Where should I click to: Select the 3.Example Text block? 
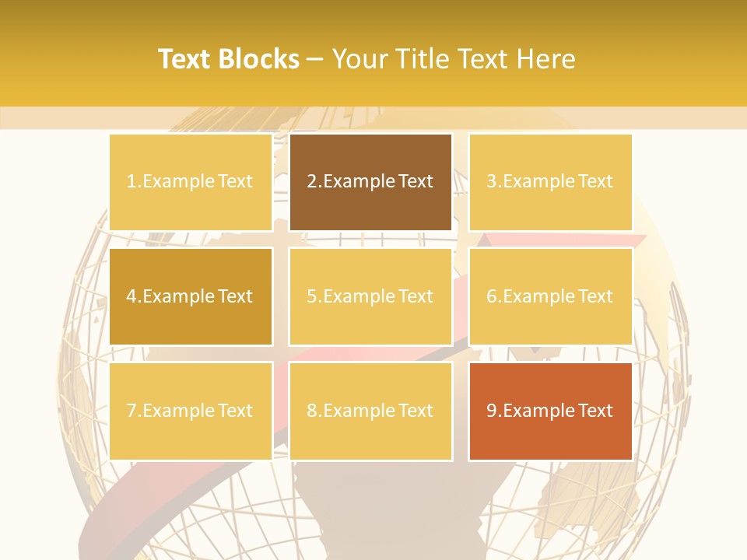pyautogui.click(x=550, y=182)
